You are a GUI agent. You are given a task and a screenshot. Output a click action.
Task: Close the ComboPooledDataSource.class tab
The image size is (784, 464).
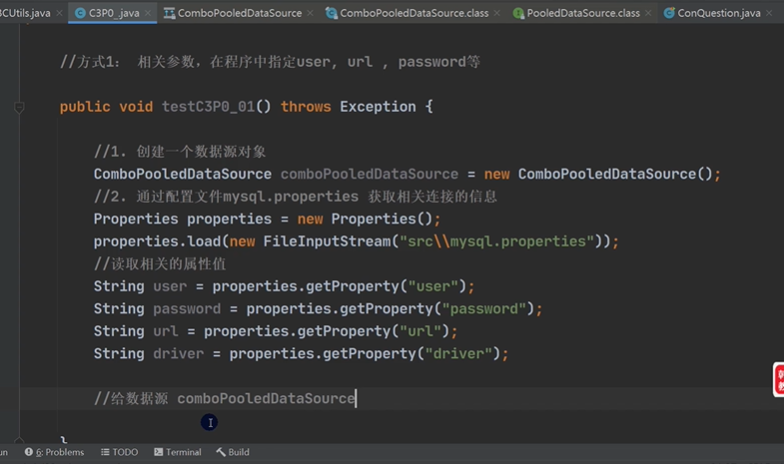pos(497,13)
